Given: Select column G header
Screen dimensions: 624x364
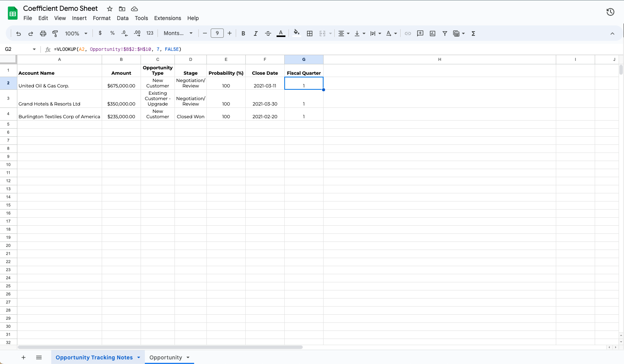Looking at the screenshot, I should pos(304,59).
